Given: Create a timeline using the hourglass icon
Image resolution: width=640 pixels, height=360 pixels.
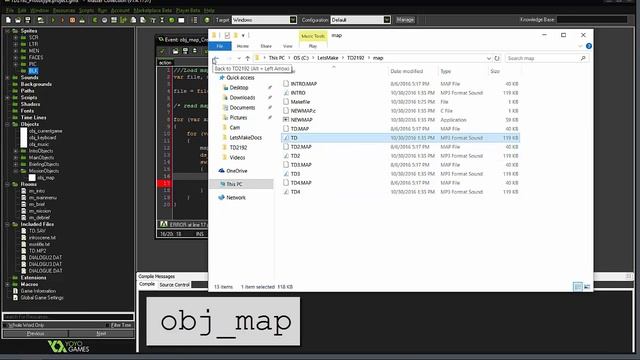Looking at the screenshot, I should (162, 20).
